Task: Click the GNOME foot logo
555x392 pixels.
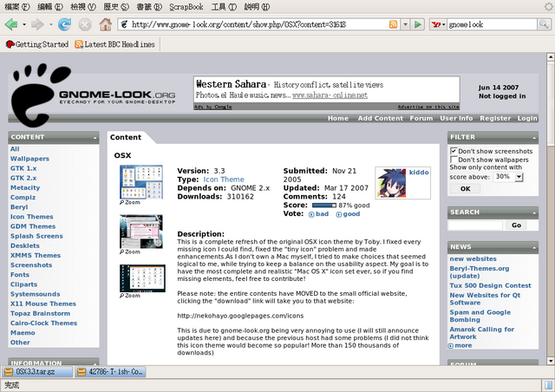Action: pos(41,95)
